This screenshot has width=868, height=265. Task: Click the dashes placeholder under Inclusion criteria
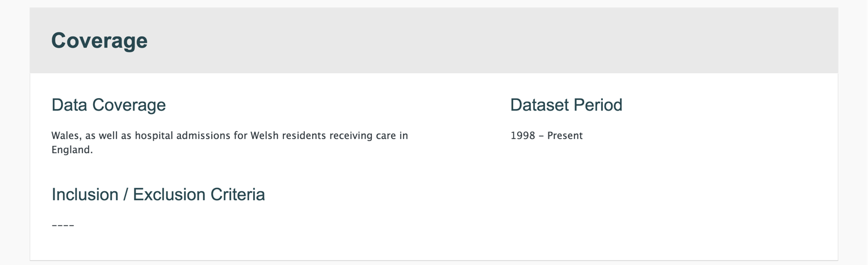click(x=63, y=225)
